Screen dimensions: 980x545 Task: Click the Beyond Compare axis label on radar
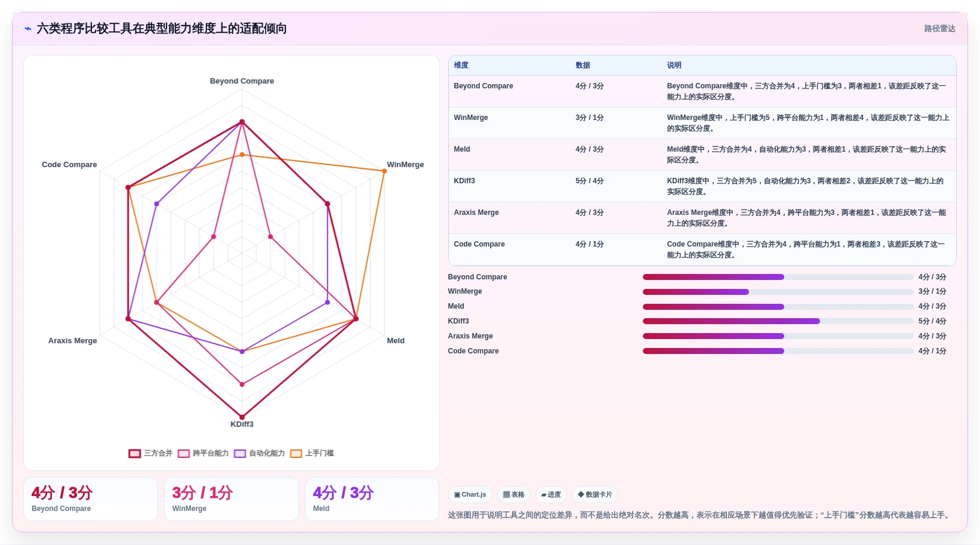[242, 81]
